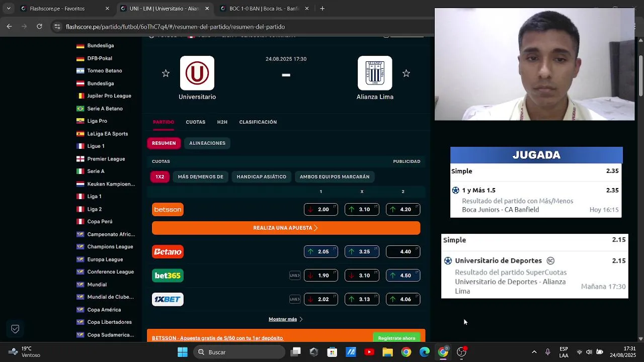The height and width of the screenshot is (362, 644).
Task: Open Champions League in the sidebar
Action: point(110,247)
